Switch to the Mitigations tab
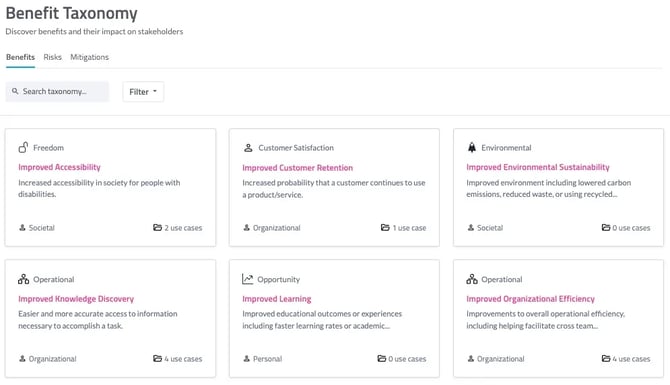This screenshot has width=670, height=385. pos(89,57)
